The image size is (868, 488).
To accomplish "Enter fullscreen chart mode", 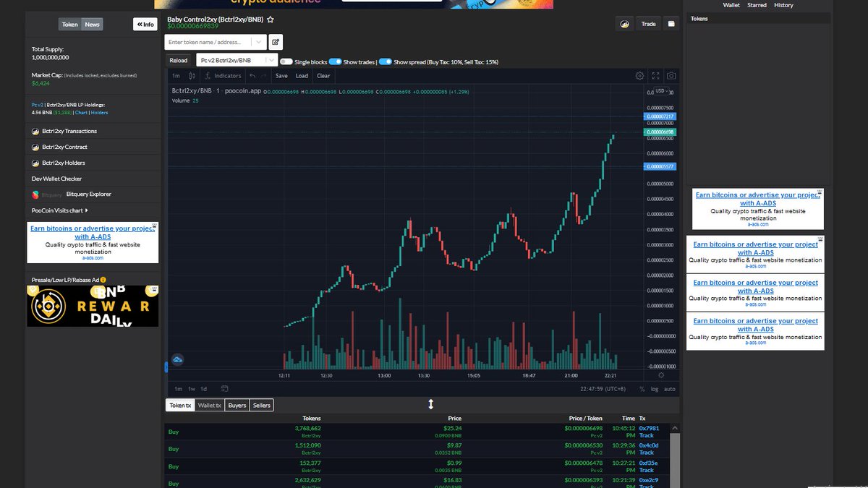I will pyautogui.click(x=656, y=75).
